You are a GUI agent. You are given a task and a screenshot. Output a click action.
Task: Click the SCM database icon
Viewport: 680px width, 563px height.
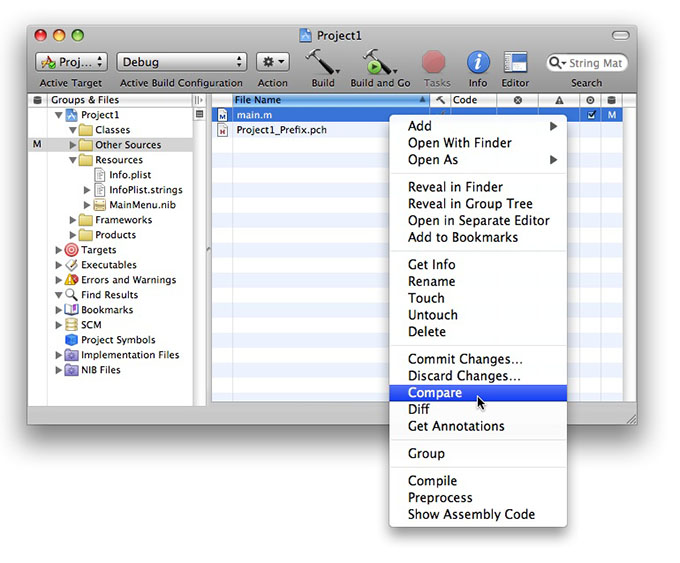pos(71,325)
